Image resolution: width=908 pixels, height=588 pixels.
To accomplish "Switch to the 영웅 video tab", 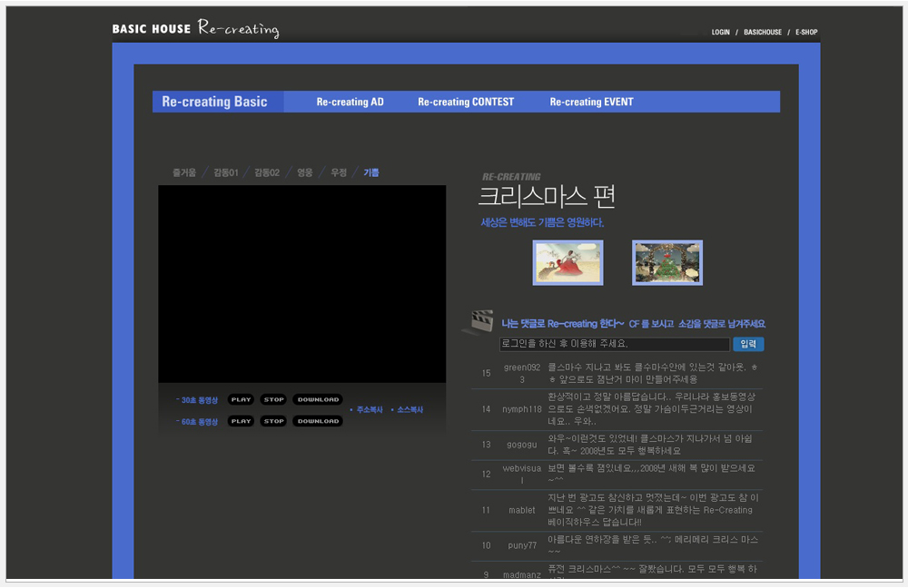I will (305, 172).
